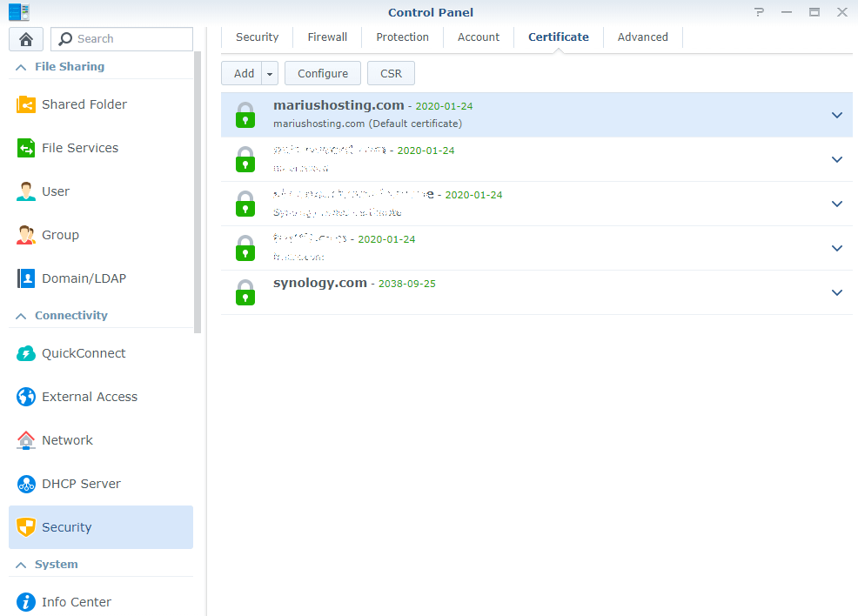The image size is (858, 616).
Task: Click the Shared Folder icon
Action: pyautogui.click(x=26, y=104)
